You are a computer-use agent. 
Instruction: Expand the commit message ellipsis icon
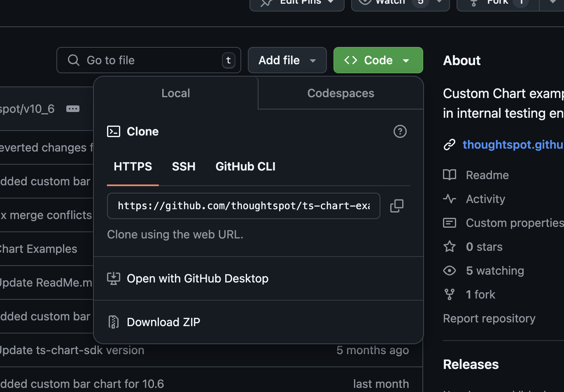click(x=73, y=109)
